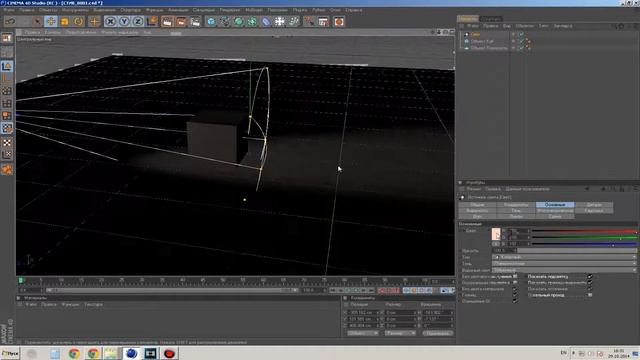This screenshot has width=640, height=360.
Task: Click the last orange toolbar icon
Action: (x=339, y=21)
